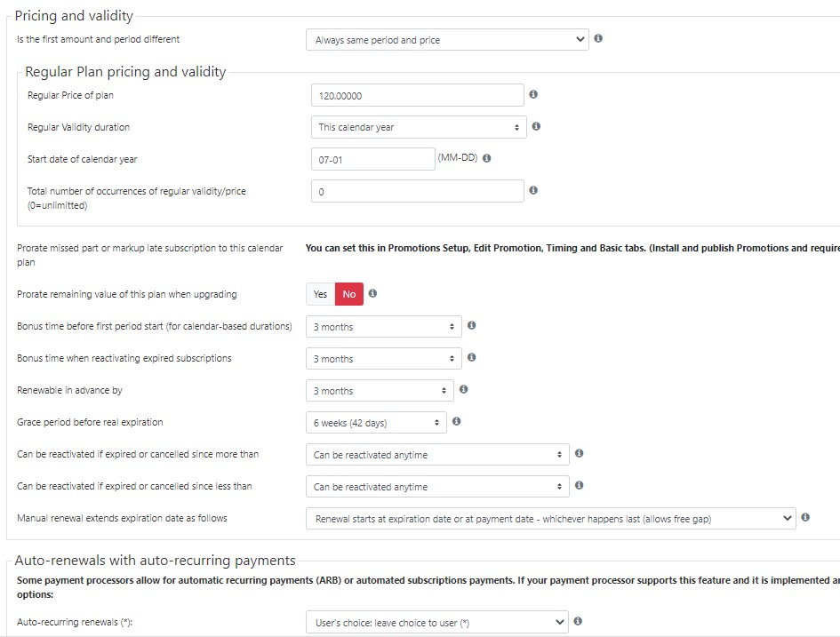Open Grace period before real expiration dropdown
Screen dimensions: 840x637
(x=376, y=423)
